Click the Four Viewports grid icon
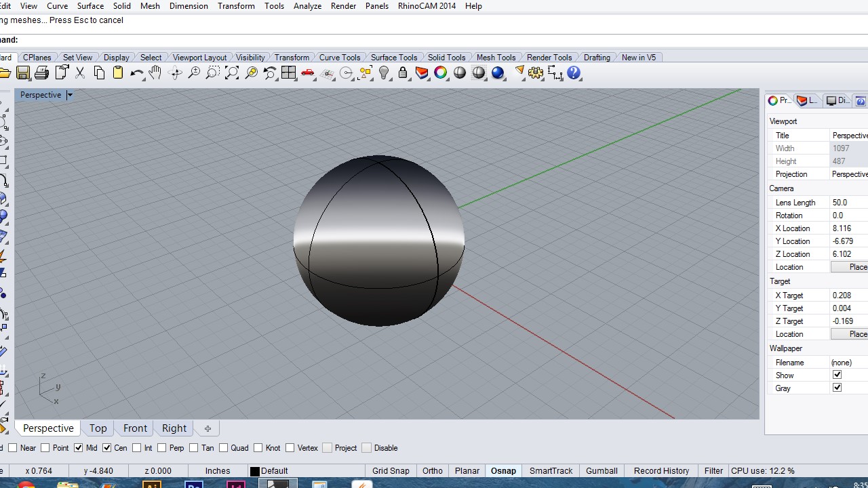The height and width of the screenshot is (488, 868). coord(289,73)
